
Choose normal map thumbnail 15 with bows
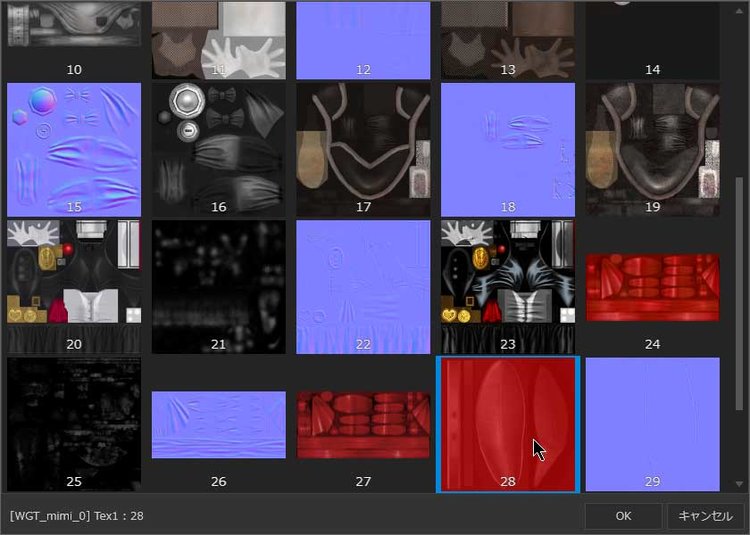[x=74, y=150]
